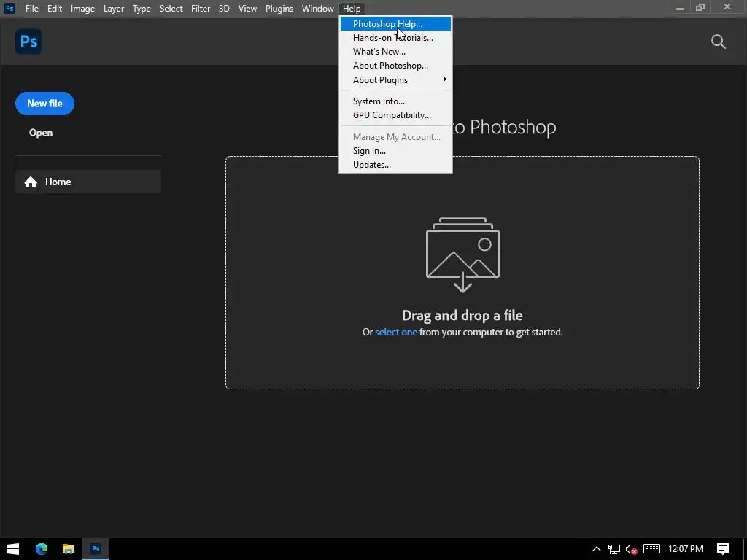Open the Window menu
747x560 pixels.
318,9
